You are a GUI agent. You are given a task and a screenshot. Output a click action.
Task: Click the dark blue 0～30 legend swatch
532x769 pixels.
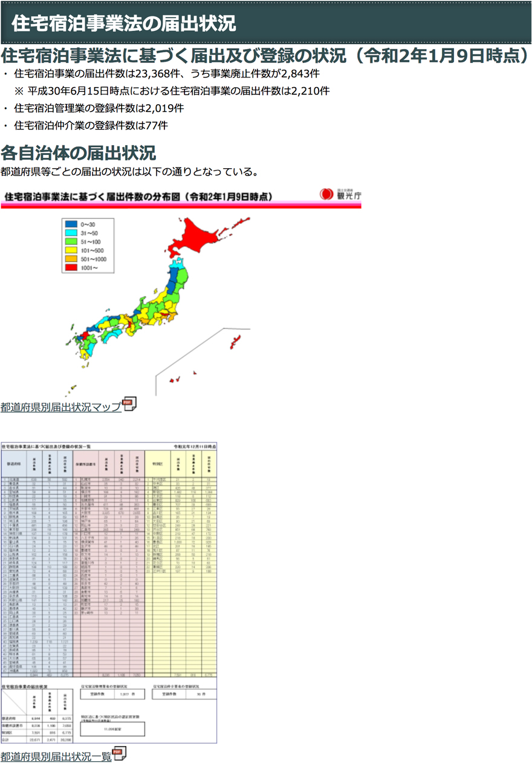click(x=71, y=224)
